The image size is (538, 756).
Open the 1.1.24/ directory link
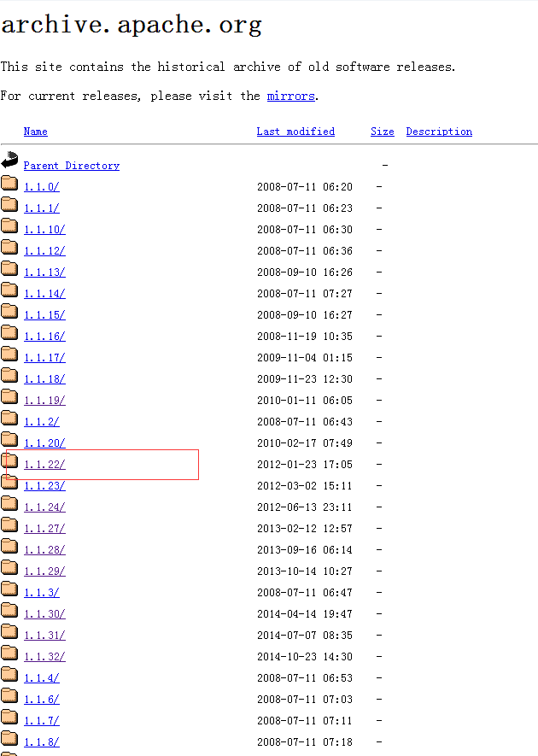point(44,507)
